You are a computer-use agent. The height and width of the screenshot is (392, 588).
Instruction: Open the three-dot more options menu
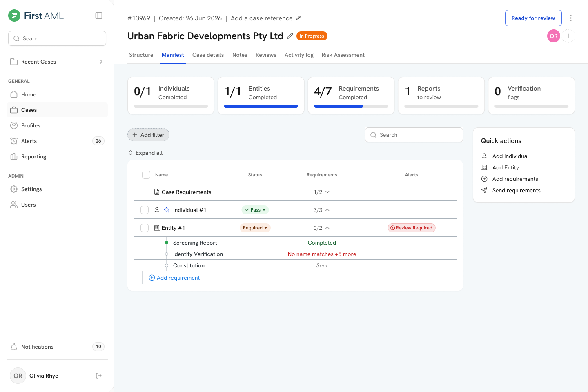(571, 18)
